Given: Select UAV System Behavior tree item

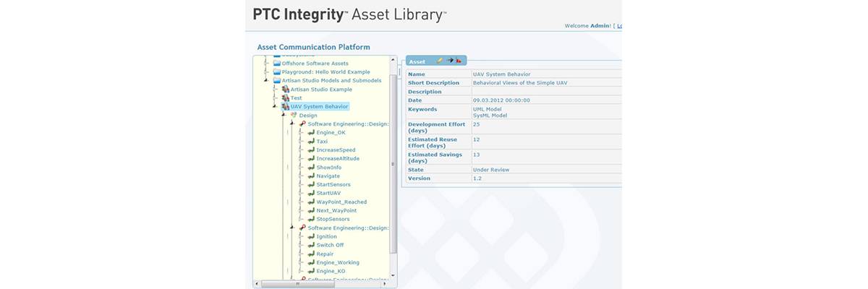Looking at the screenshot, I should click(319, 107).
